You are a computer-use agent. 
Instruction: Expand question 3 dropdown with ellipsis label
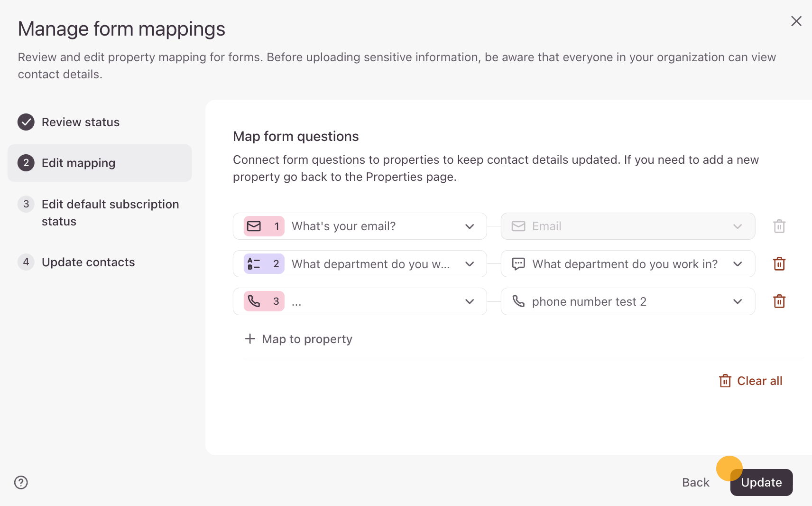[x=469, y=301]
